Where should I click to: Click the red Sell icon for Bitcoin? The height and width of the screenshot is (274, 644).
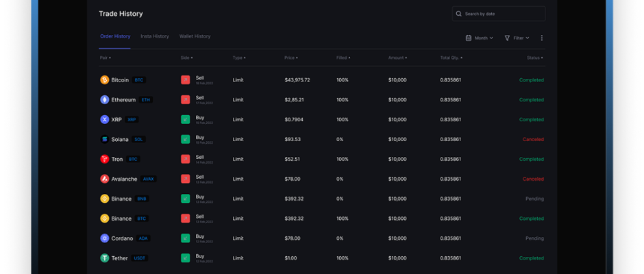[x=185, y=80]
